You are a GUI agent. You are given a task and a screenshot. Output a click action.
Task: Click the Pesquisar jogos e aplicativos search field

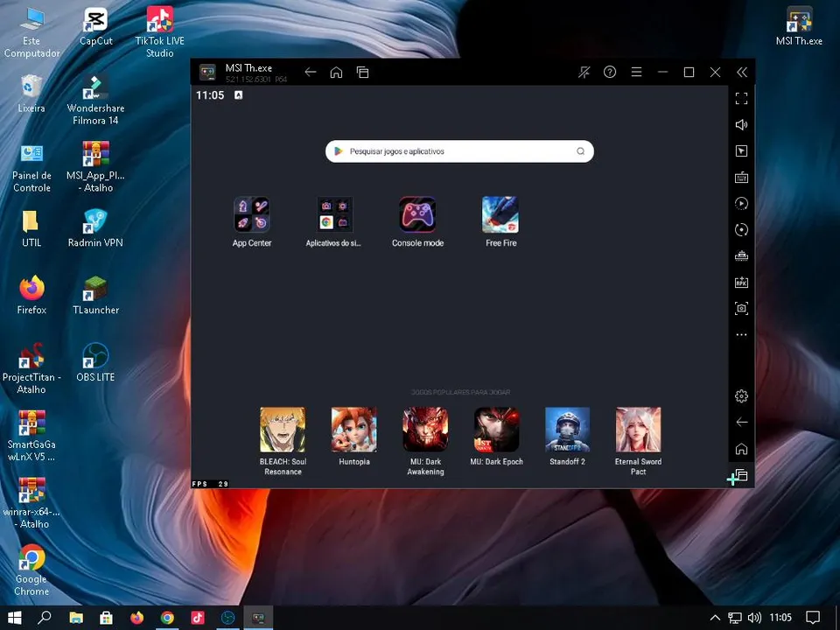pyautogui.click(x=459, y=151)
